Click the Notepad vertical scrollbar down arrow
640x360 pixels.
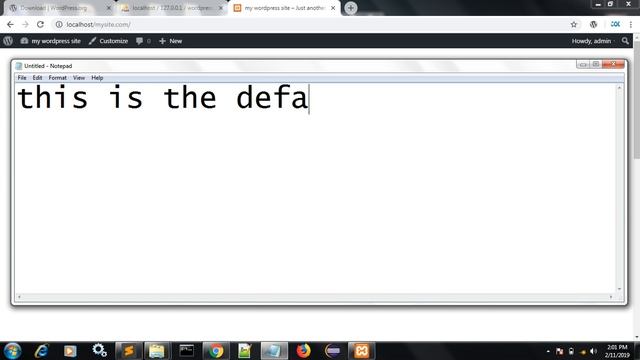619,289
